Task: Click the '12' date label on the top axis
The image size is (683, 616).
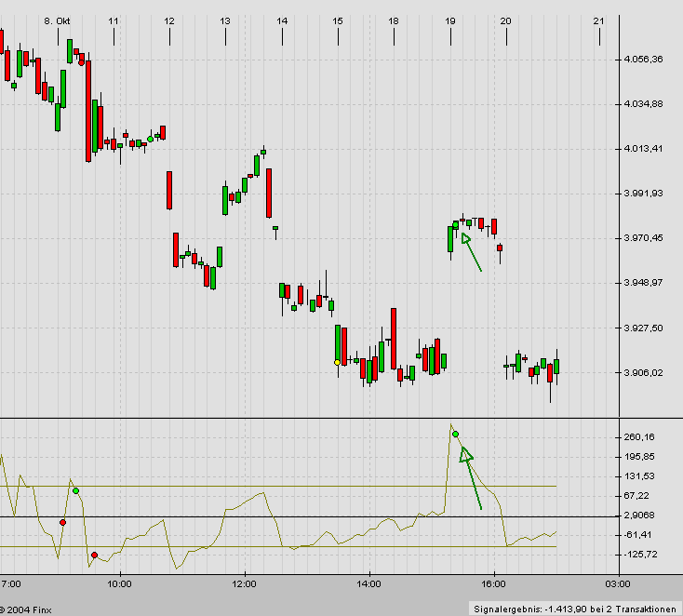Action: point(169,20)
